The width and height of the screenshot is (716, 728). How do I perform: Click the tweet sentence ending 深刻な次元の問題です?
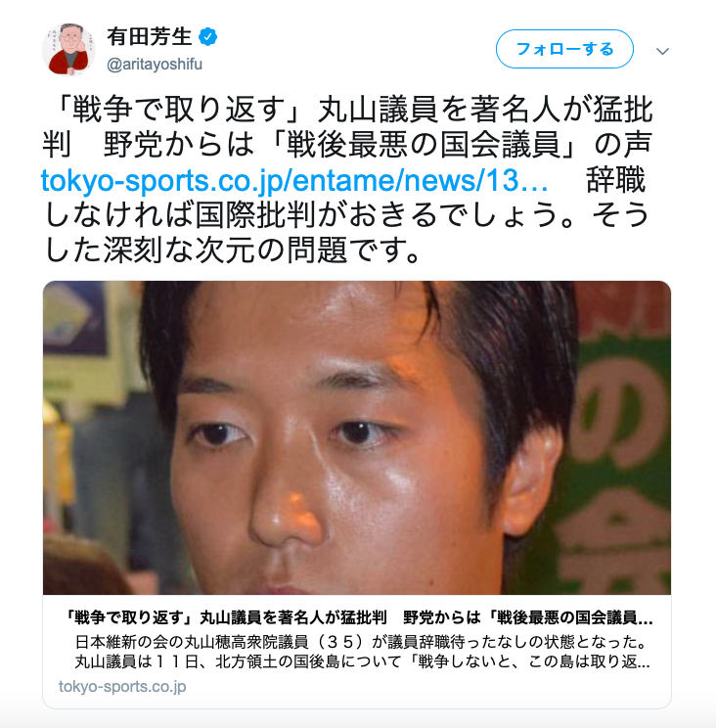click(x=234, y=250)
